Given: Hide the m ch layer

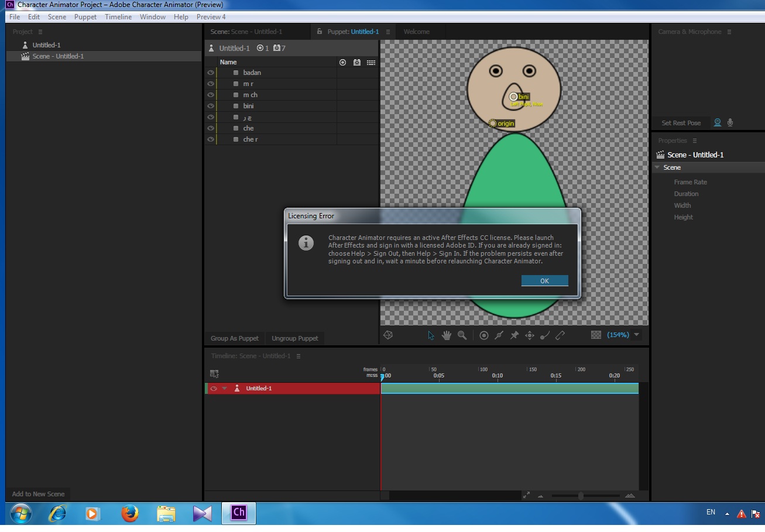Looking at the screenshot, I should pos(210,95).
